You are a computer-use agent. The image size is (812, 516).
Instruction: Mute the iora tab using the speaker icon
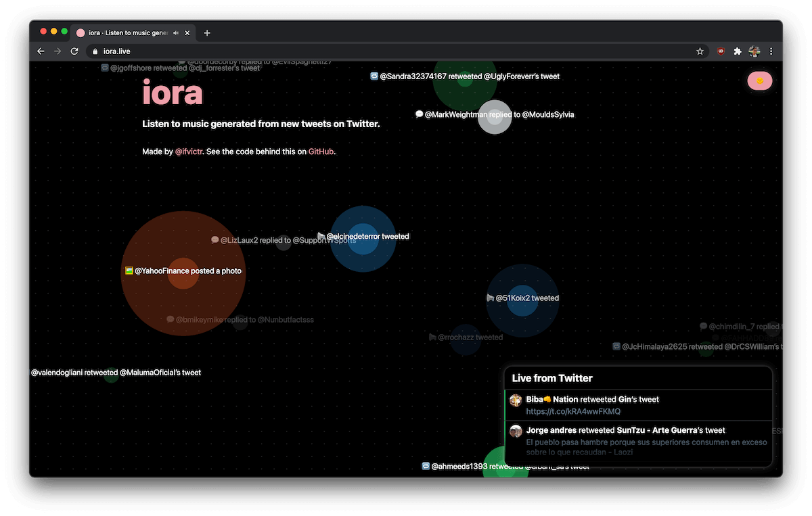(x=176, y=32)
